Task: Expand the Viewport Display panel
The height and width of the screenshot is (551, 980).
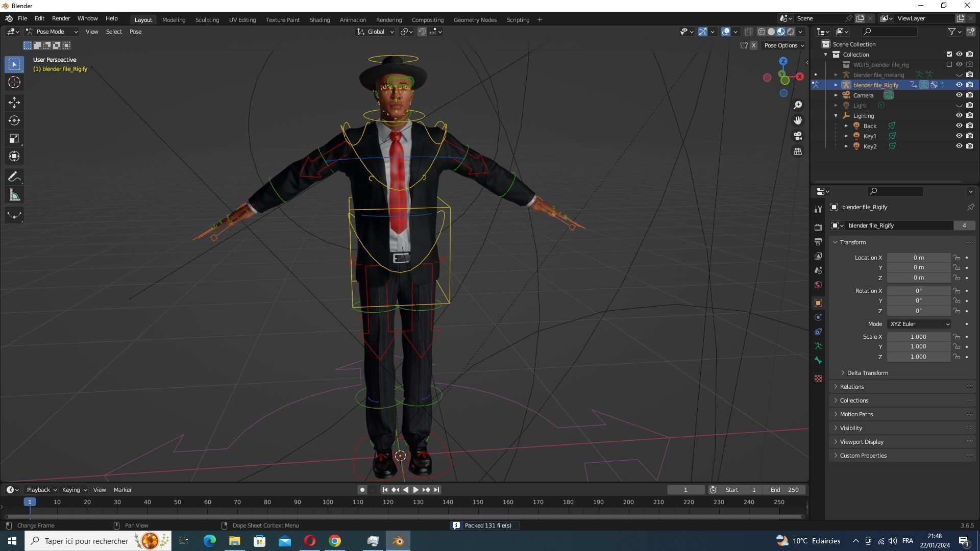Action: coord(862,442)
